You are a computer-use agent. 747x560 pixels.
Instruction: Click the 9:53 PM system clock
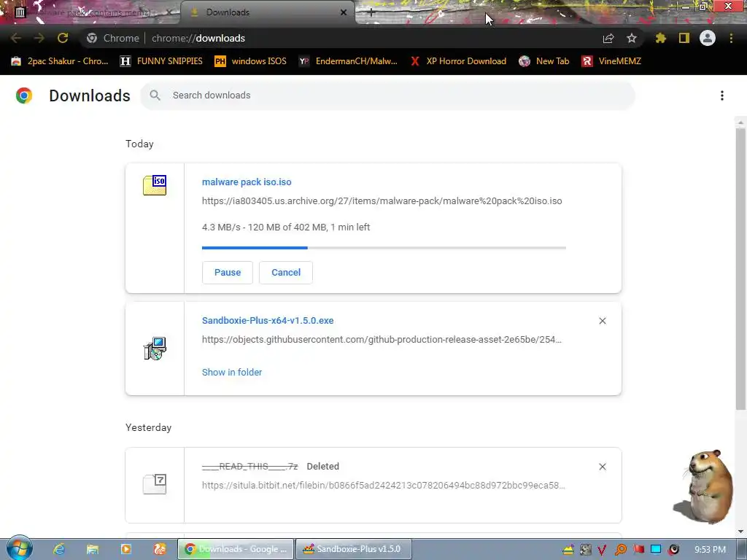(x=710, y=550)
